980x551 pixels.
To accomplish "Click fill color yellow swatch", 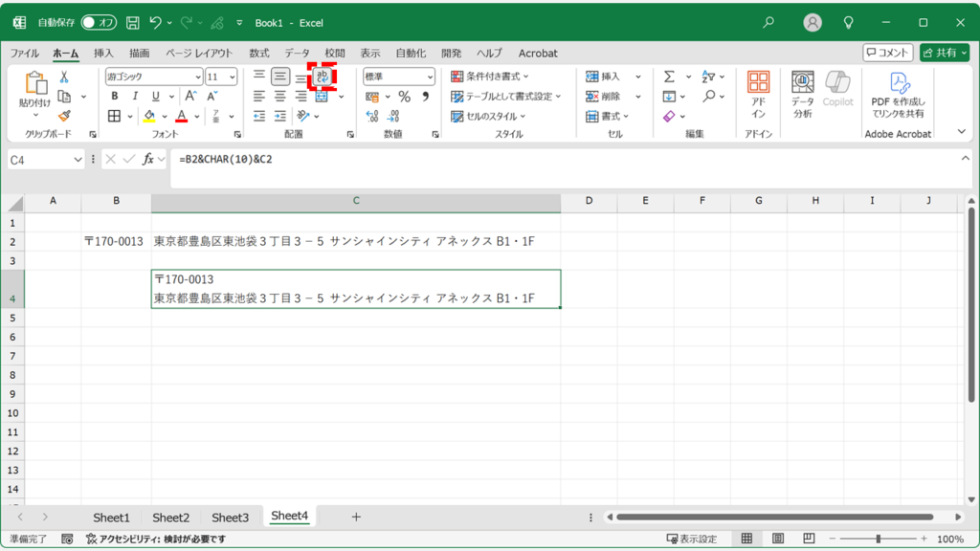I will click(x=149, y=116).
